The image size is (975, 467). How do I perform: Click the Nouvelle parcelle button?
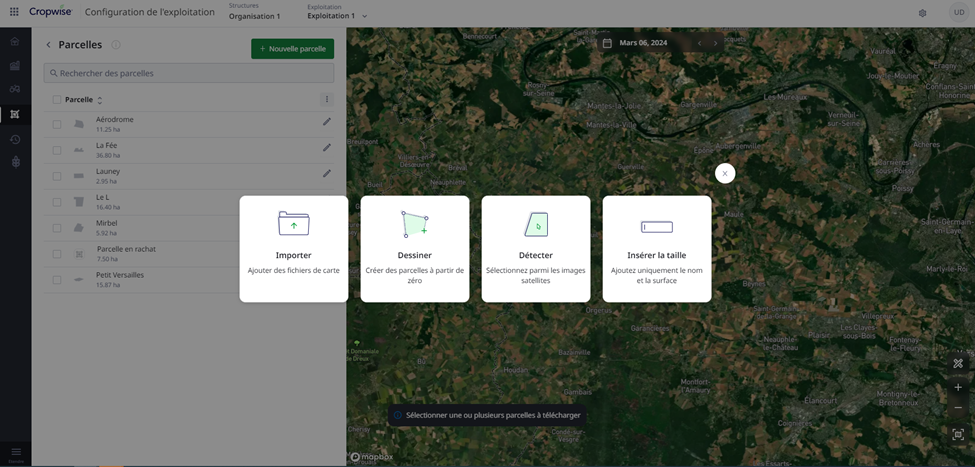292,49
